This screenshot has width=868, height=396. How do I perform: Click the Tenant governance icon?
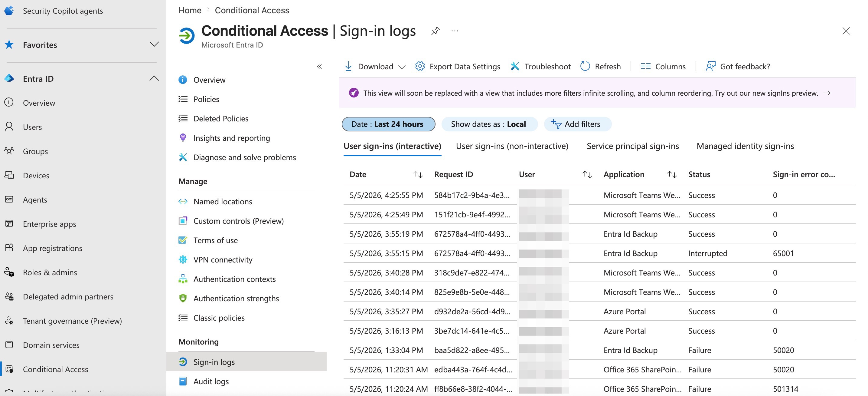[9, 320]
